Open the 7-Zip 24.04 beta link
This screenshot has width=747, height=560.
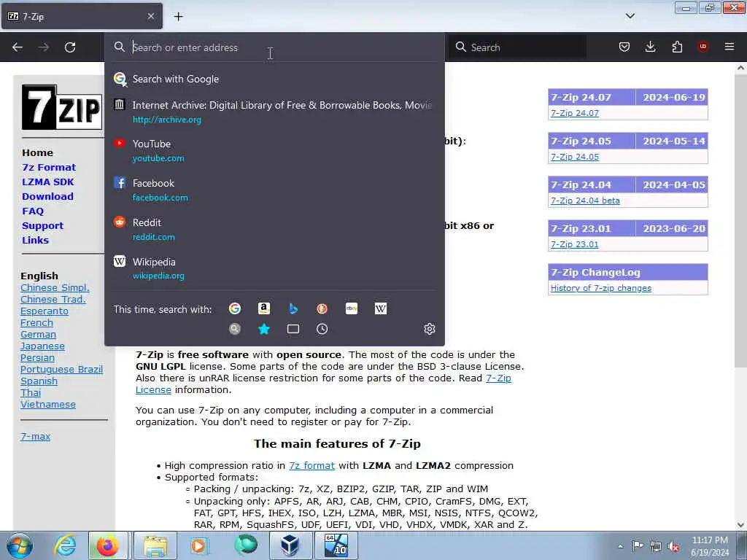585,201
